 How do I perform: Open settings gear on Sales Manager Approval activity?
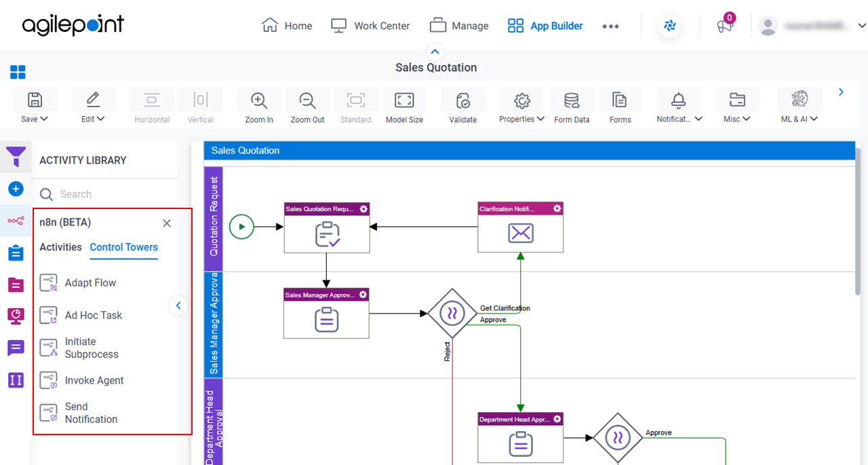pos(363,295)
